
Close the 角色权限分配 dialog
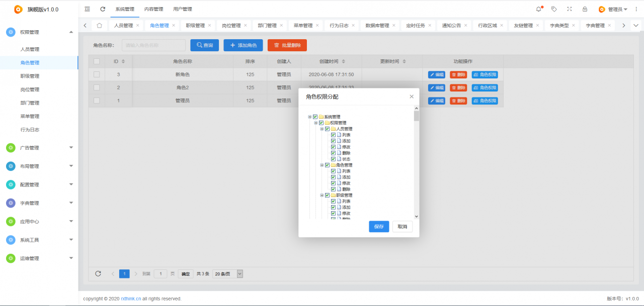pyautogui.click(x=412, y=96)
